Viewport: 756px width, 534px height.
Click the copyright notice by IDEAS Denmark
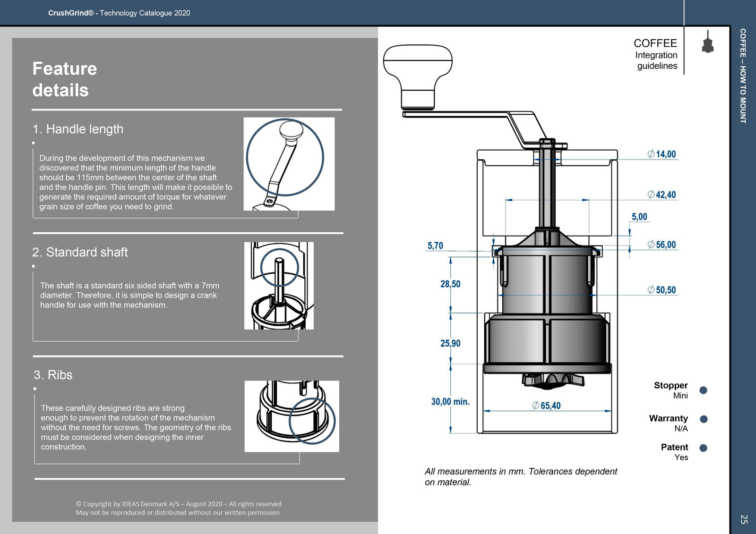(x=178, y=508)
